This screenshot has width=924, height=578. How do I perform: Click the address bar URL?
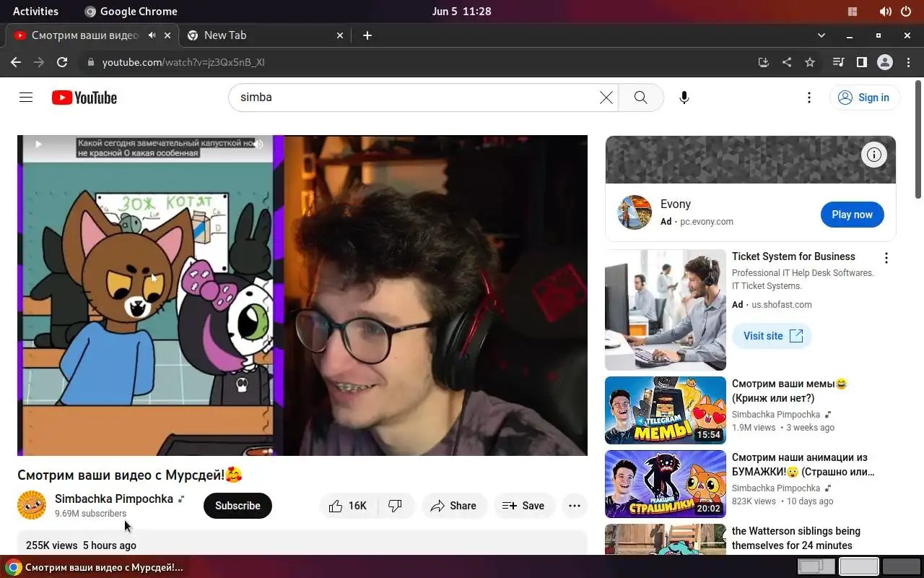pyautogui.click(x=183, y=62)
